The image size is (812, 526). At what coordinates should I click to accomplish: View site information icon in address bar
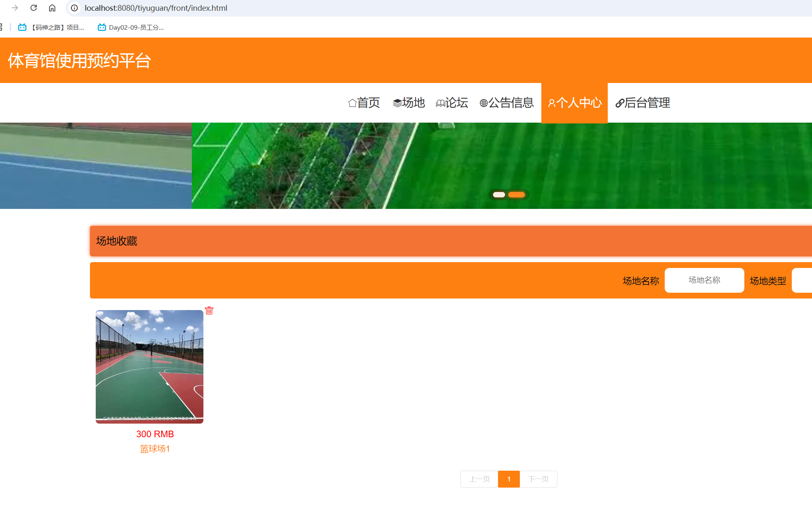coord(74,8)
